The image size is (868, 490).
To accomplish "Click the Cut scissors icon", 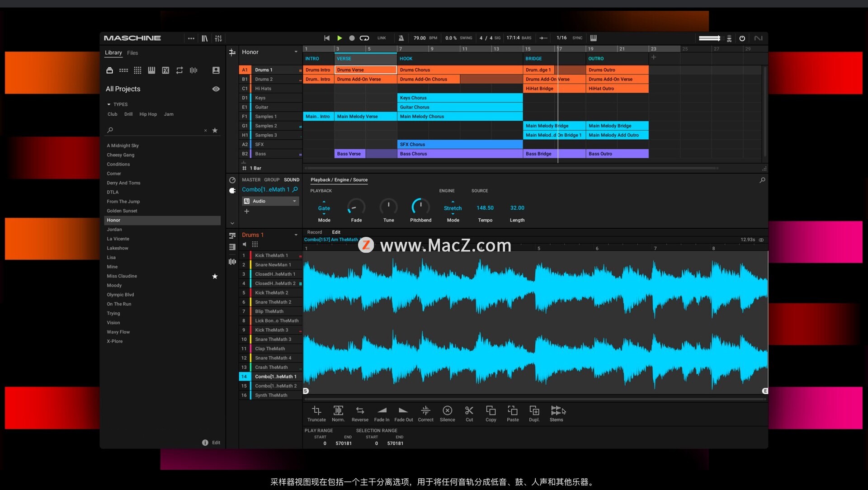I will [469, 410].
